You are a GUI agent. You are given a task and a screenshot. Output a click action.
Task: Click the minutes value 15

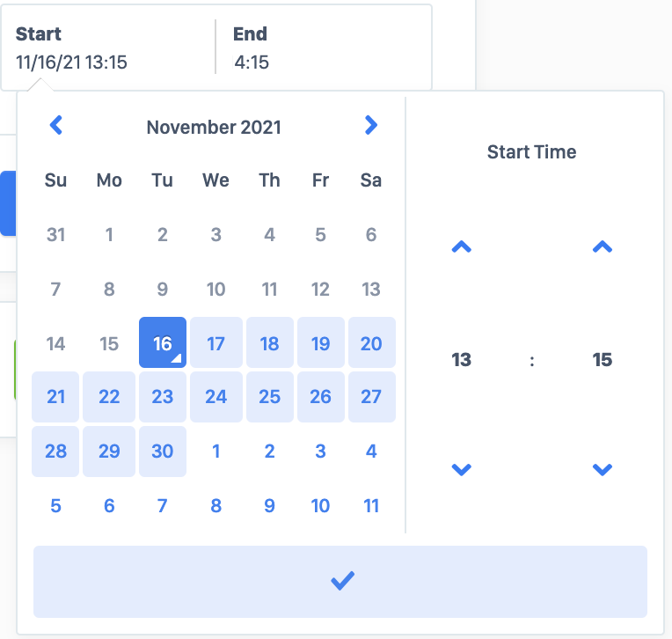click(x=602, y=360)
